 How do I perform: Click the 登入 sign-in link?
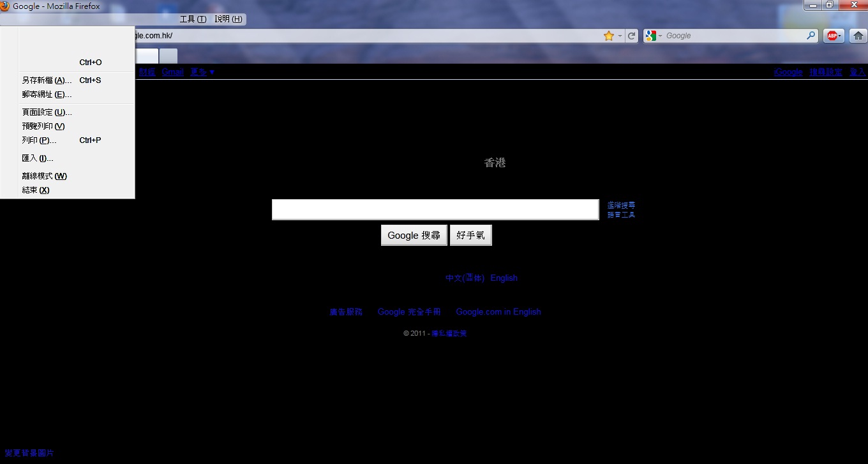pos(857,72)
